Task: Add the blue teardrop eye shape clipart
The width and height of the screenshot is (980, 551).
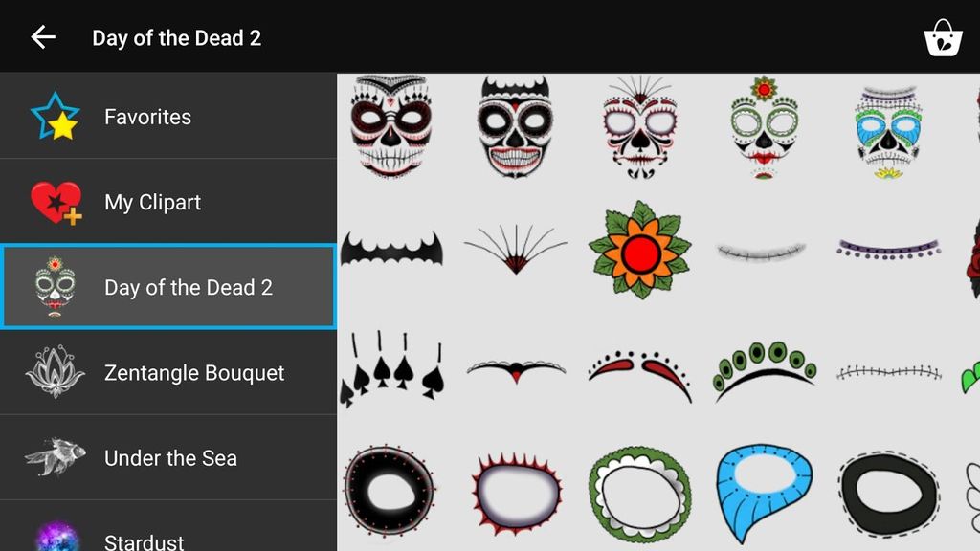Action: click(764, 494)
